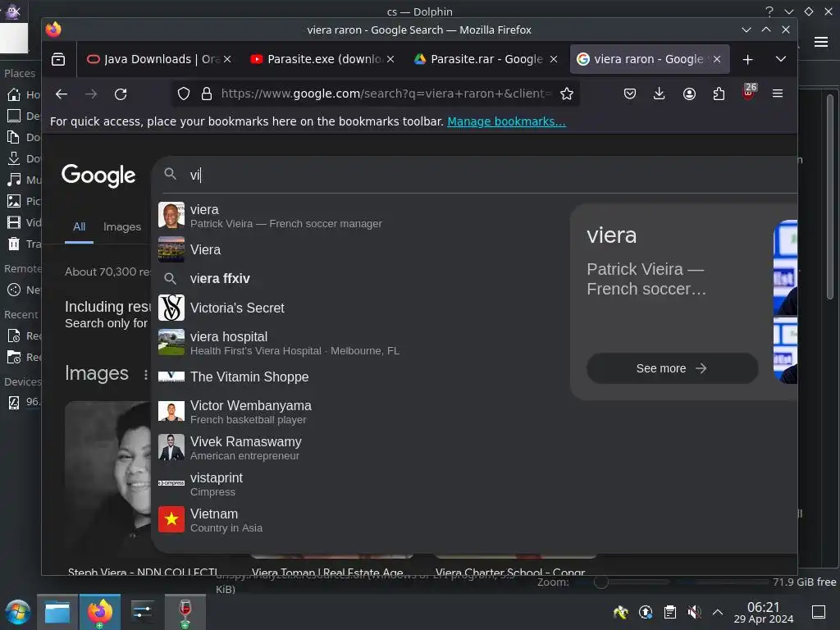Click Firefox taskbar icon
Screen dimensions: 840x630
[99, 612]
